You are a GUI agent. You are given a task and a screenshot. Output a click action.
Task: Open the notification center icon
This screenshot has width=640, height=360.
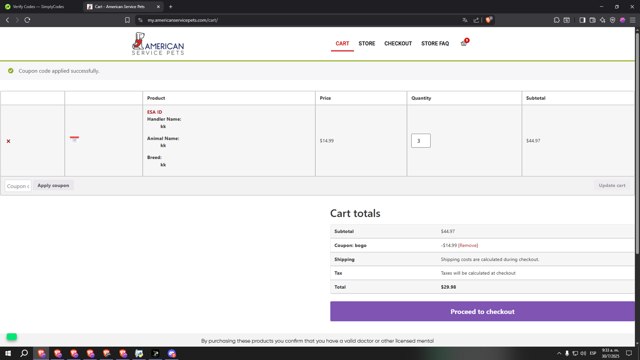[629, 353]
